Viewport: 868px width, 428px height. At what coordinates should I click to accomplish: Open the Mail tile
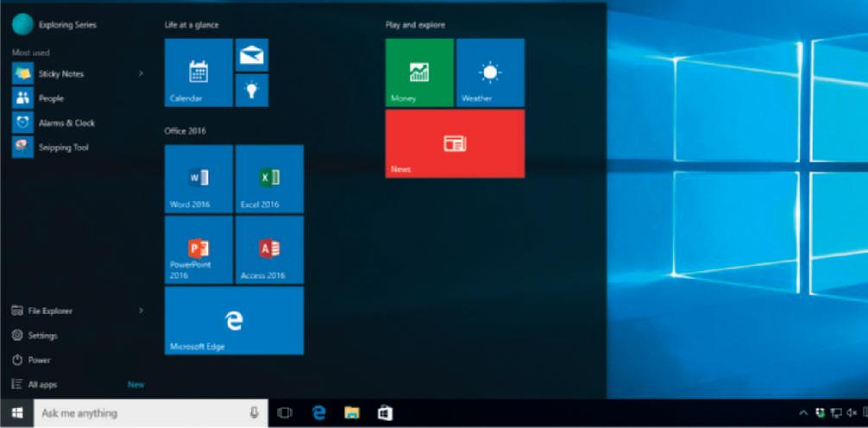point(252,55)
